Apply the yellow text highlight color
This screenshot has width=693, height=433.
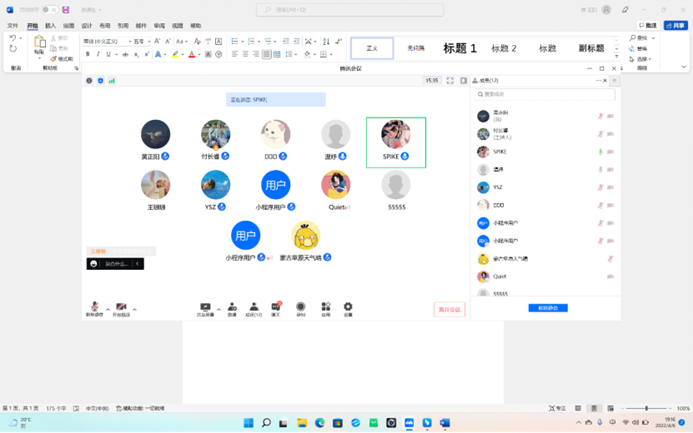(175, 54)
